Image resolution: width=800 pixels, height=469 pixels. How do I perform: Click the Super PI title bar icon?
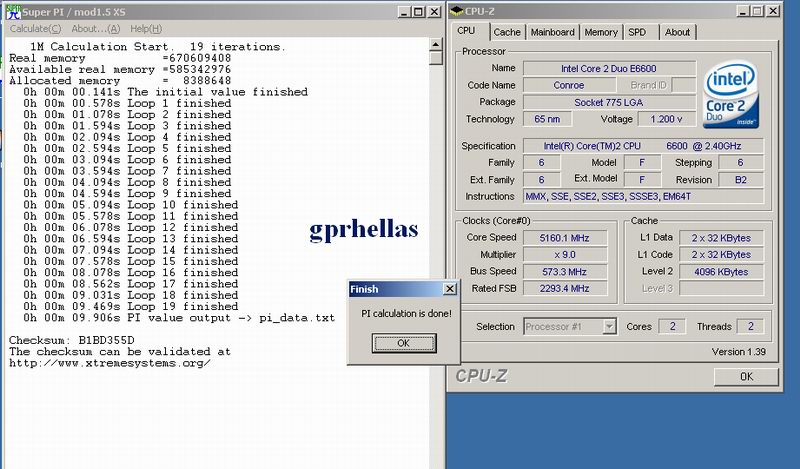(13, 12)
